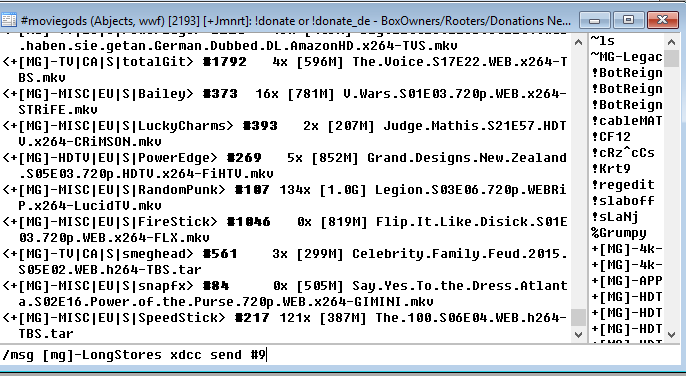The image size is (686, 376).
Task: Select nick +[MG]-APP in user list
Action: click(x=626, y=281)
